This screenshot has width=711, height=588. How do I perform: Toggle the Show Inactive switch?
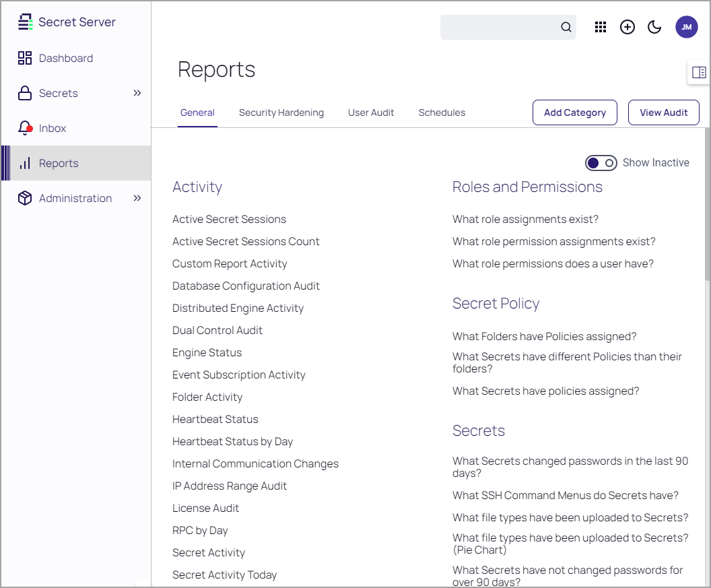tap(601, 163)
